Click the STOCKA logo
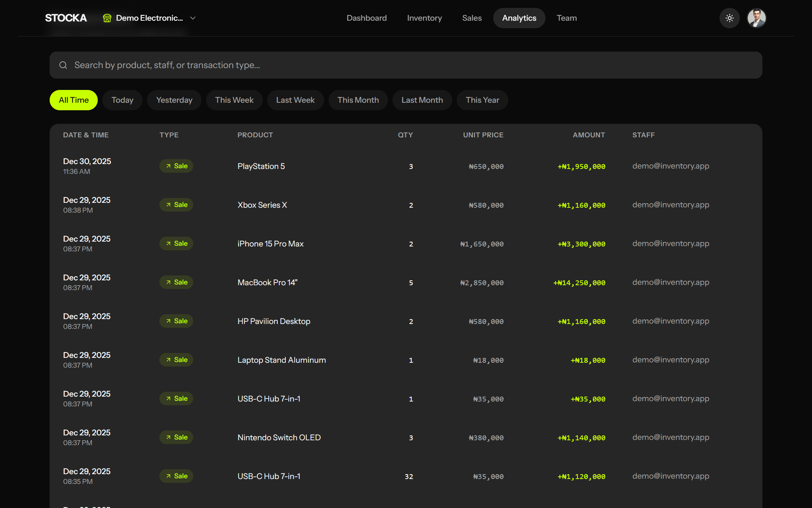This screenshot has width=812, height=508. (66, 18)
